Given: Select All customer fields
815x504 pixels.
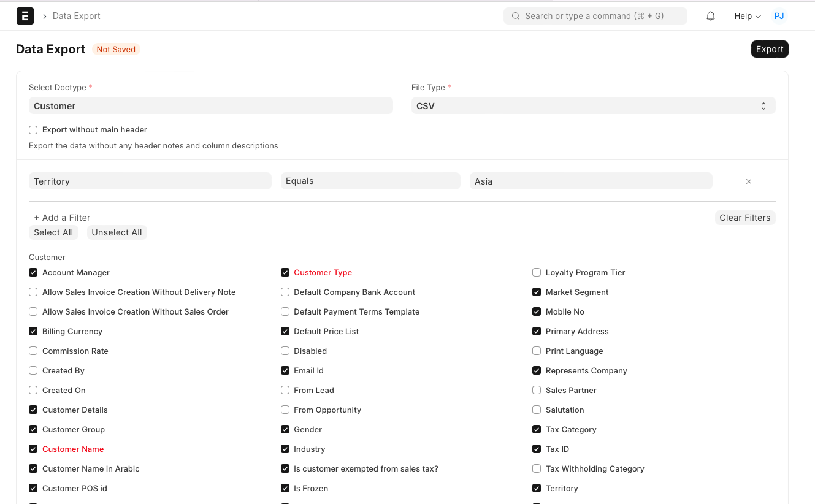Looking at the screenshot, I should [x=53, y=232].
